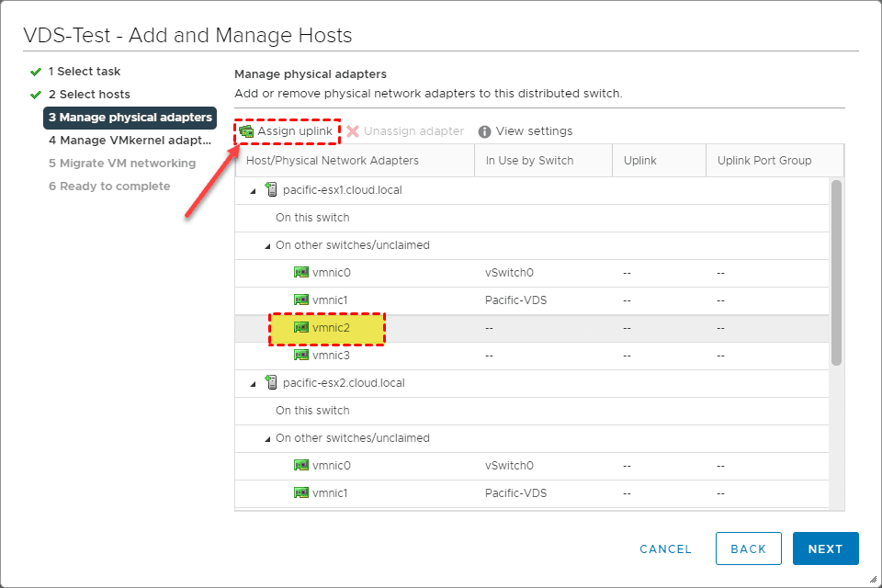
Task: Click the Assign uplink icon
Action: [246, 131]
